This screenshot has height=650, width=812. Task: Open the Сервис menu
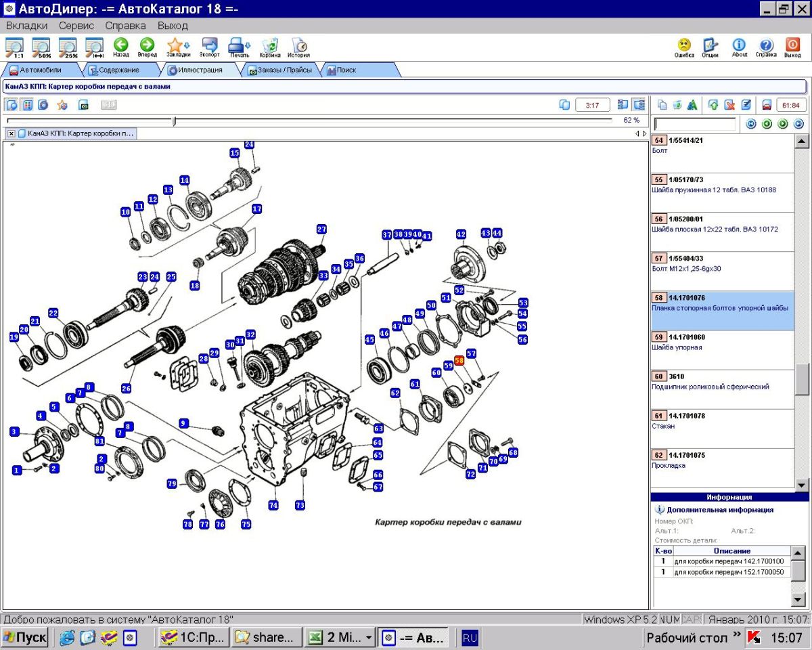click(76, 26)
